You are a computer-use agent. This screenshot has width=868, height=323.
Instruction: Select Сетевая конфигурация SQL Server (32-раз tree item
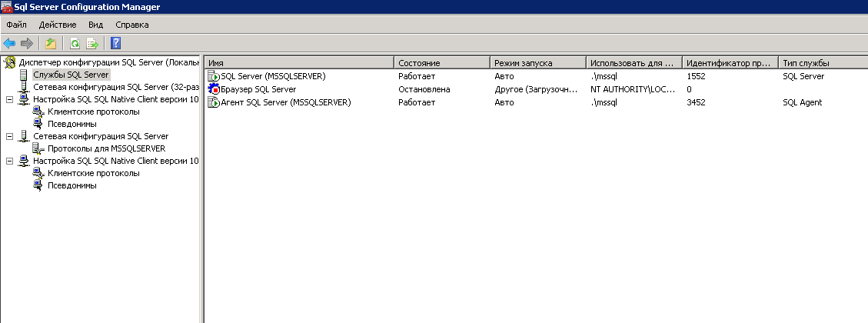115,87
